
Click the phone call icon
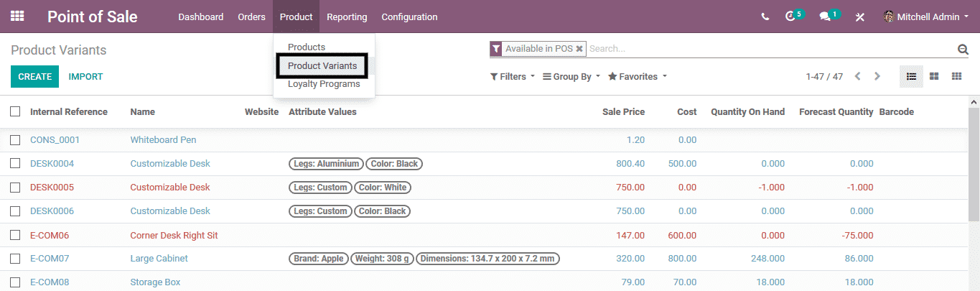765,17
